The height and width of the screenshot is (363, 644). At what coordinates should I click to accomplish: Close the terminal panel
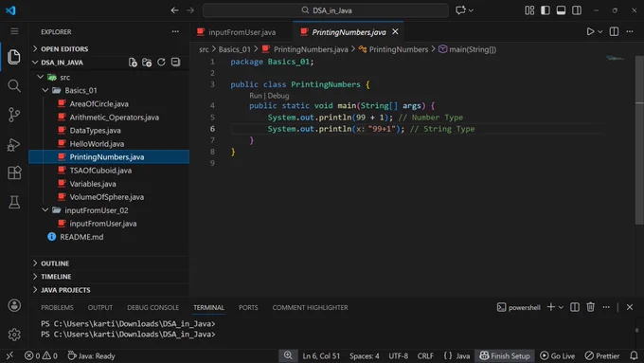[x=630, y=307]
